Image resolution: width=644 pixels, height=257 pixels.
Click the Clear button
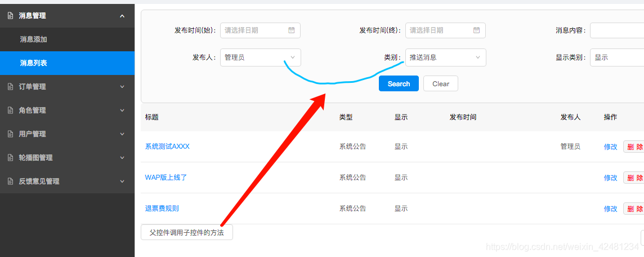(441, 83)
